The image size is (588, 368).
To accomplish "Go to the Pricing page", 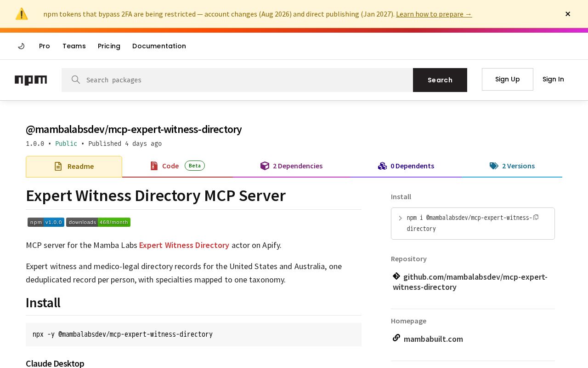I will pyautogui.click(x=109, y=46).
